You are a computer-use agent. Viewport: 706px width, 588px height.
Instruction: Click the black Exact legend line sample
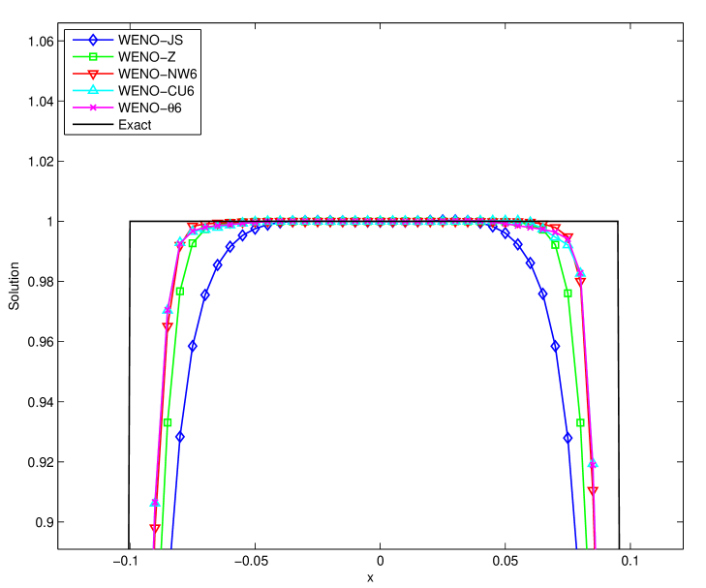(93, 125)
